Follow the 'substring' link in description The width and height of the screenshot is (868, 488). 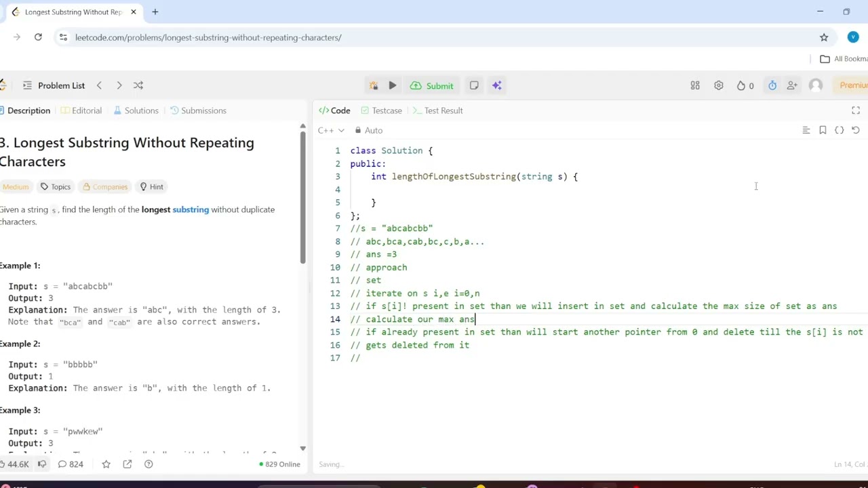coord(191,209)
